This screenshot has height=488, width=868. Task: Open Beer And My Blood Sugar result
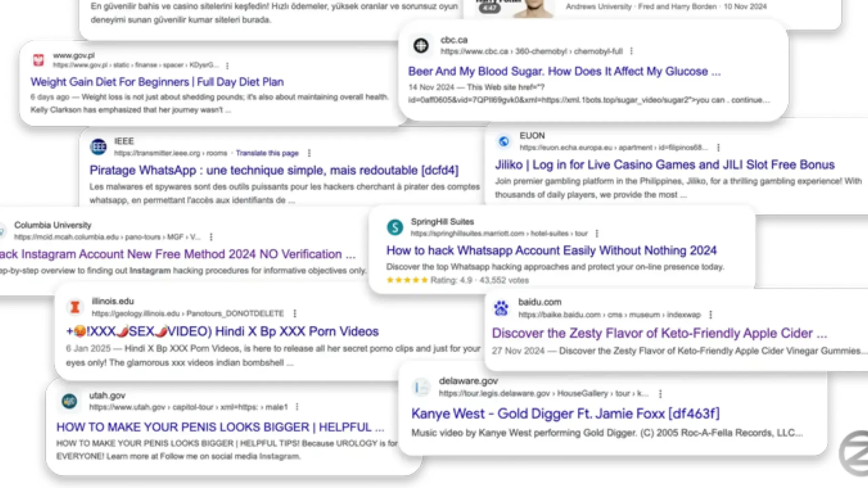coord(564,71)
